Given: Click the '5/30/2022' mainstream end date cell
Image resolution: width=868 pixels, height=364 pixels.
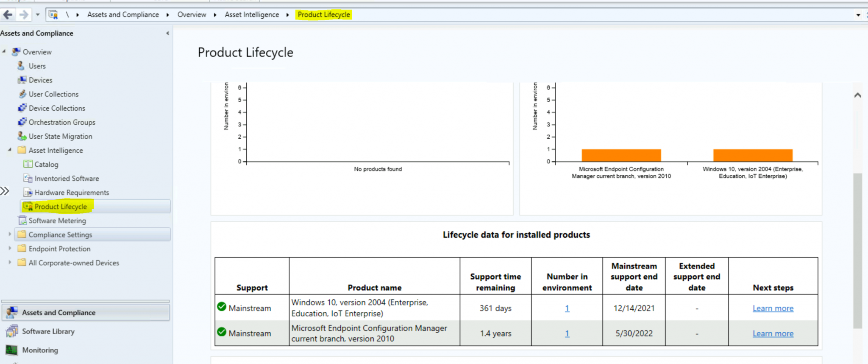Looking at the screenshot, I should tap(634, 333).
